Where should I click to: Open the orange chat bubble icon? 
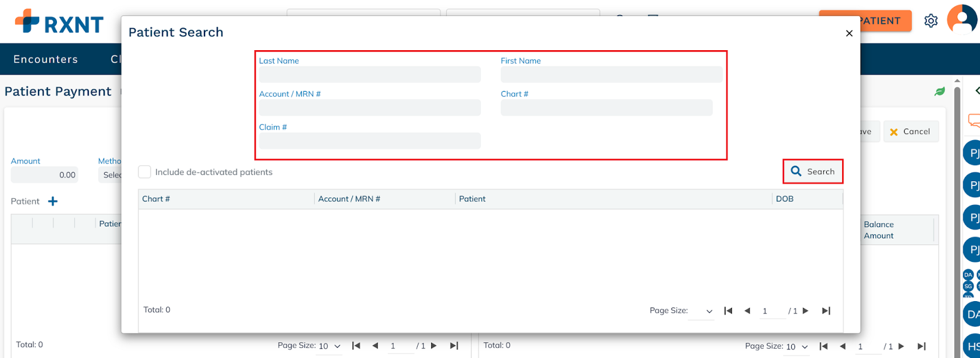pyautogui.click(x=974, y=120)
